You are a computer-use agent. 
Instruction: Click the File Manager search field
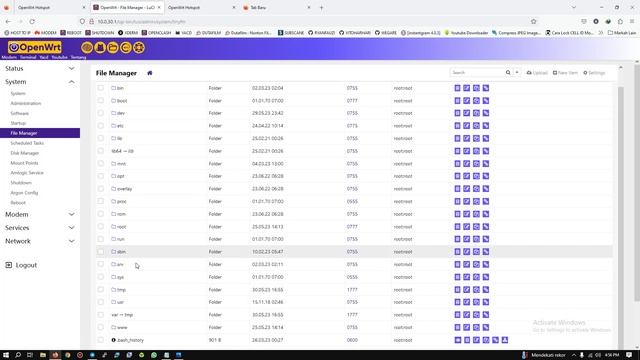(x=477, y=73)
